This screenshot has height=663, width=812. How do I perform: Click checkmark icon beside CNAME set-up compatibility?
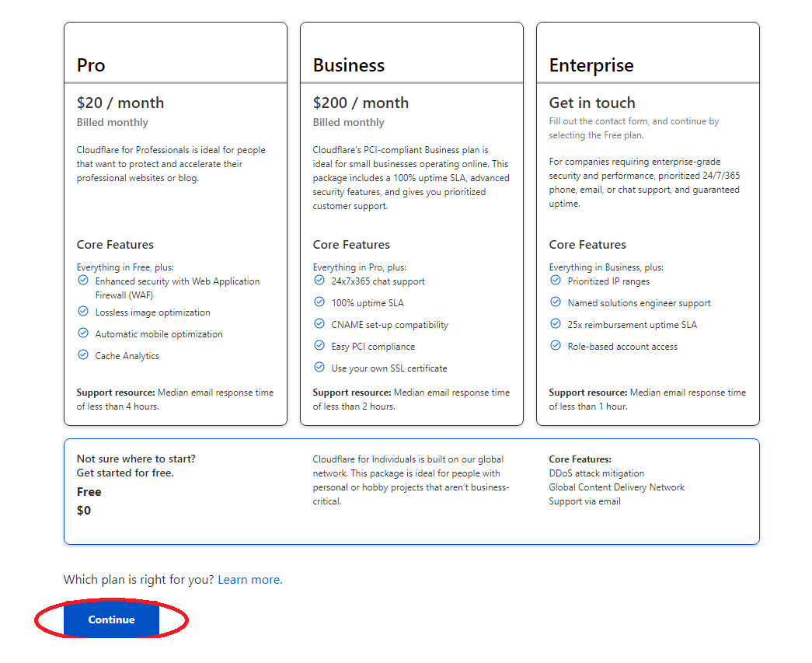319,324
